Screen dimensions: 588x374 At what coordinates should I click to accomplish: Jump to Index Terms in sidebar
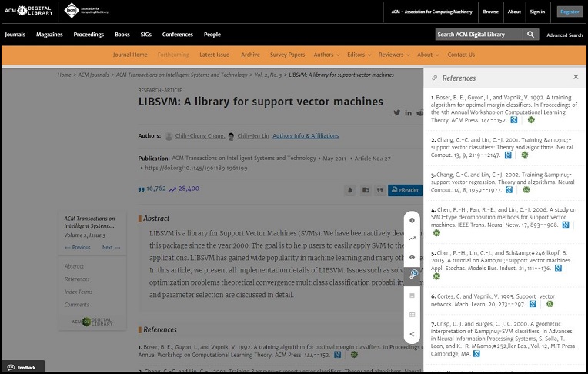(x=79, y=292)
